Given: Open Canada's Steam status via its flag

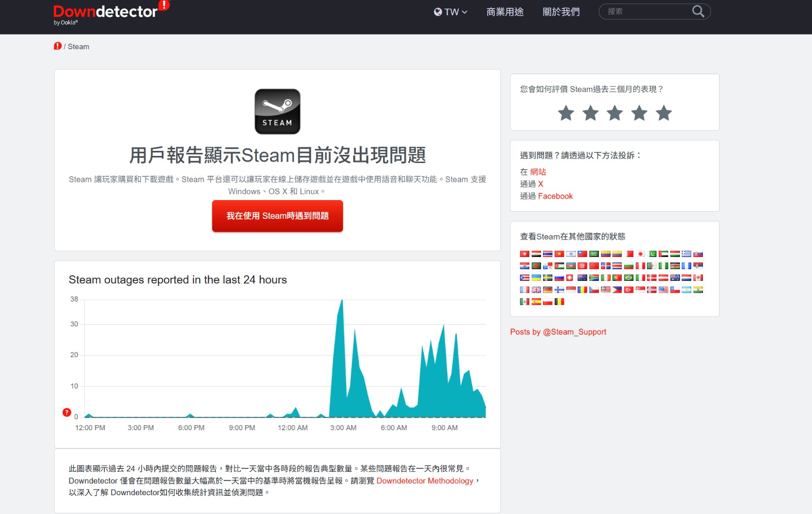Looking at the screenshot, I should pos(698,277).
